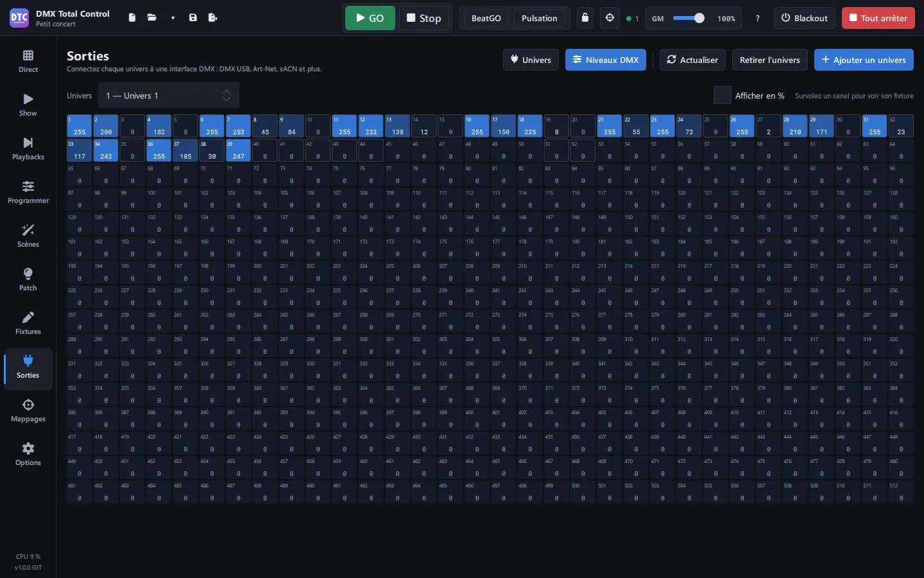Navigate to Scènes in the sidebar
This screenshot has width=924, height=578.
click(x=28, y=236)
